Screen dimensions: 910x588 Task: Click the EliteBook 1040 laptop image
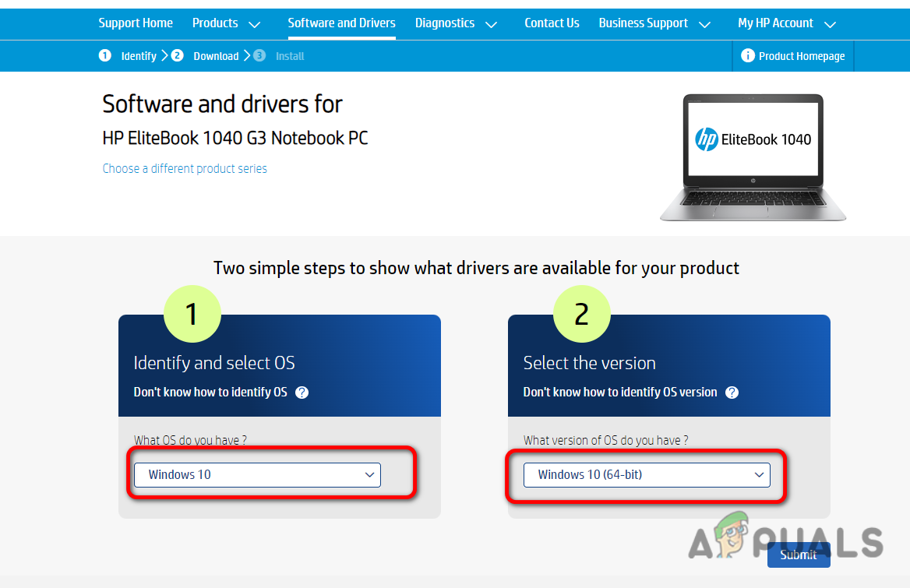coord(751,156)
